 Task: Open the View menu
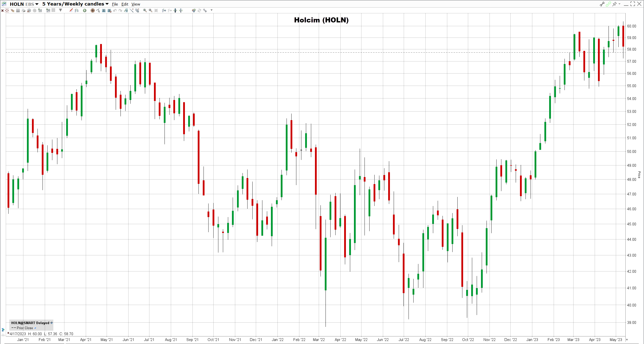click(136, 4)
